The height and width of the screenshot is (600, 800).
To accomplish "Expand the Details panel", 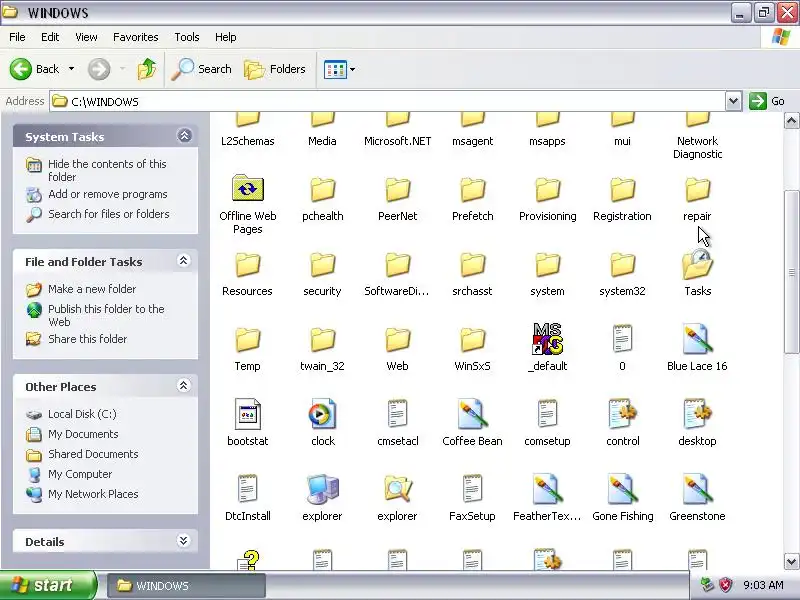I will (x=183, y=541).
